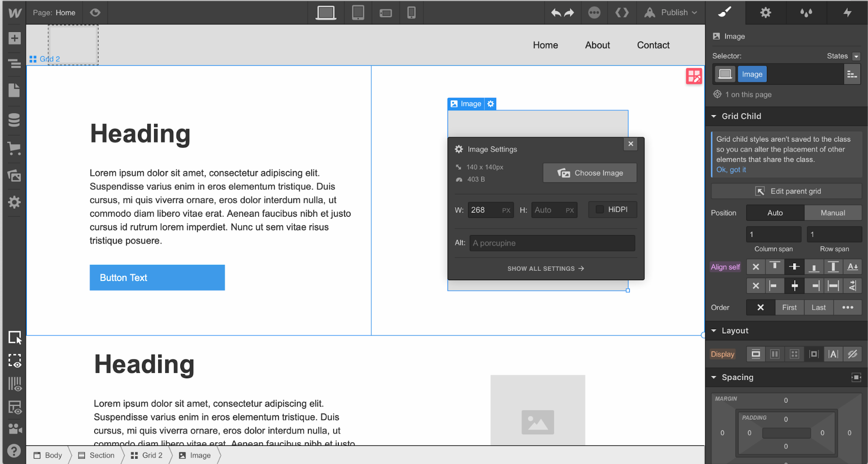Click the Contact nav link
This screenshot has height=464, width=868.
coord(653,45)
